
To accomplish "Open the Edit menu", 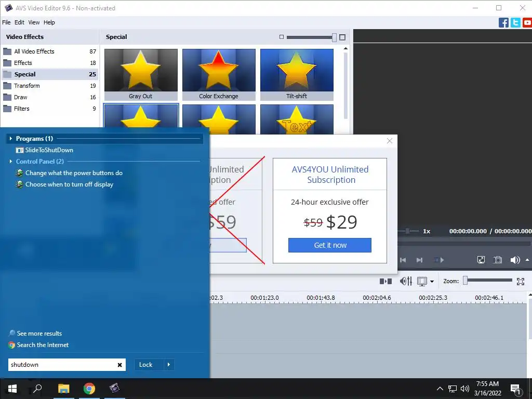I will pyautogui.click(x=19, y=22).
